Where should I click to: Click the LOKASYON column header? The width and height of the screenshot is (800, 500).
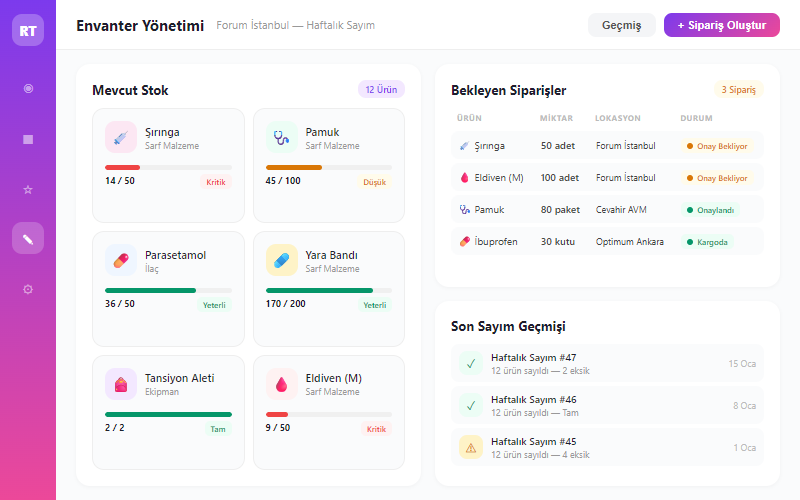click(618, 118)
